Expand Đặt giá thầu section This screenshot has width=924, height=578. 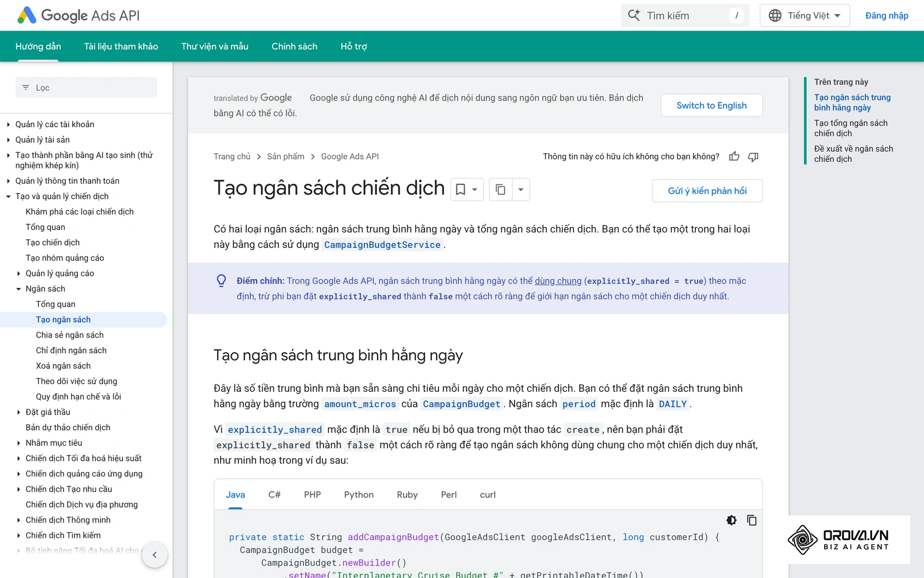point(18,412)
